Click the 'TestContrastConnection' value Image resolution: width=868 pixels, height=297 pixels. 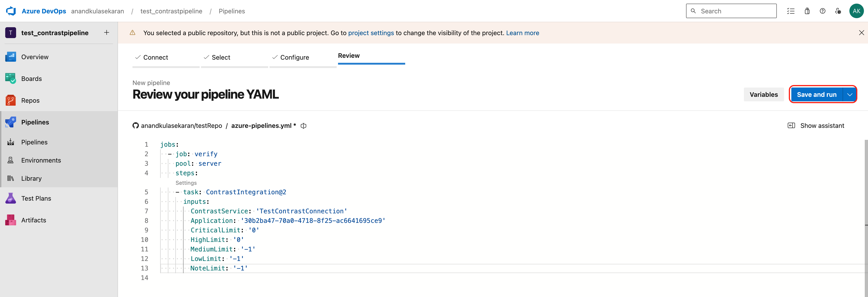tap(302, 211)
